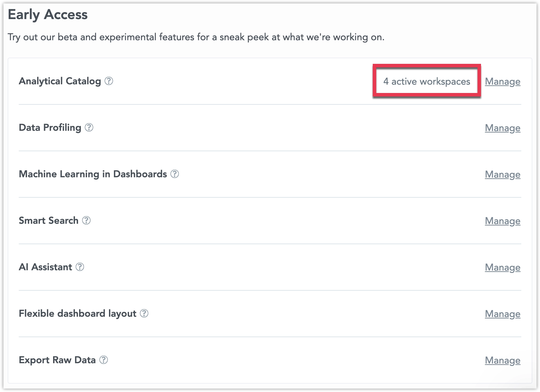Click Manage next to Data Profiling

[x=503, y=128]
